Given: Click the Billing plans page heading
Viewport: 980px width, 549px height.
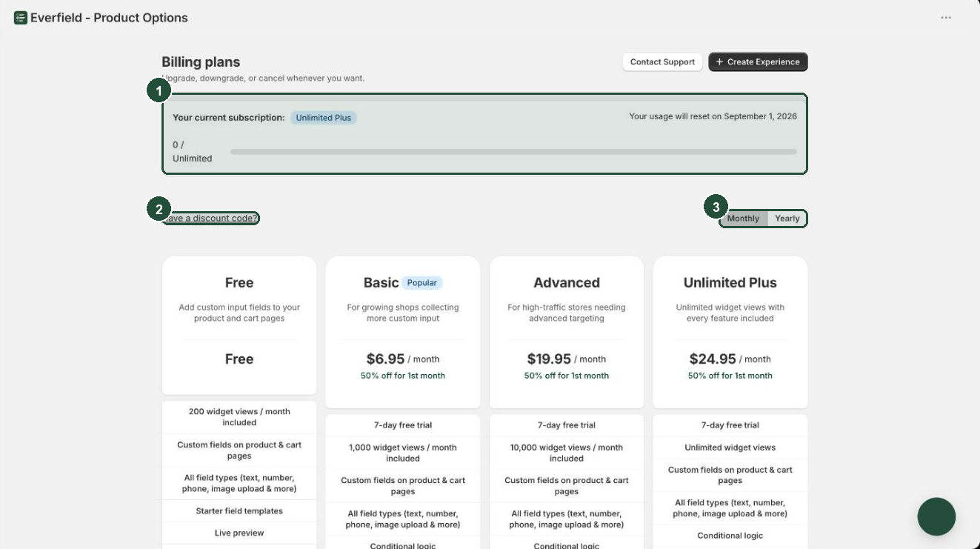Looking at the screenshot, I should tap(201, 62).
